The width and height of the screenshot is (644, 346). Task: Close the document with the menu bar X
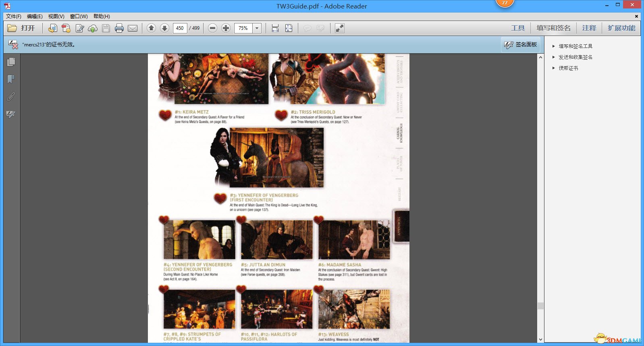pyautogui.click(x=636, y=17)
